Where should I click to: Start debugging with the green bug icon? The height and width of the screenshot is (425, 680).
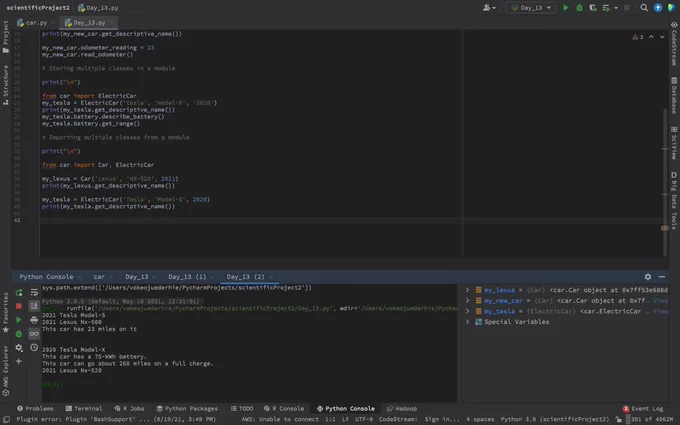(579, 8)
